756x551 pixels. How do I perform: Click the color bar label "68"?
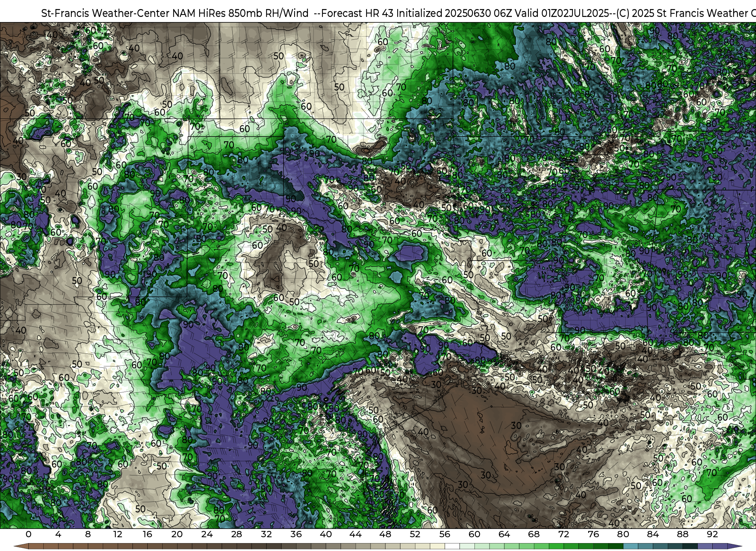534,534
